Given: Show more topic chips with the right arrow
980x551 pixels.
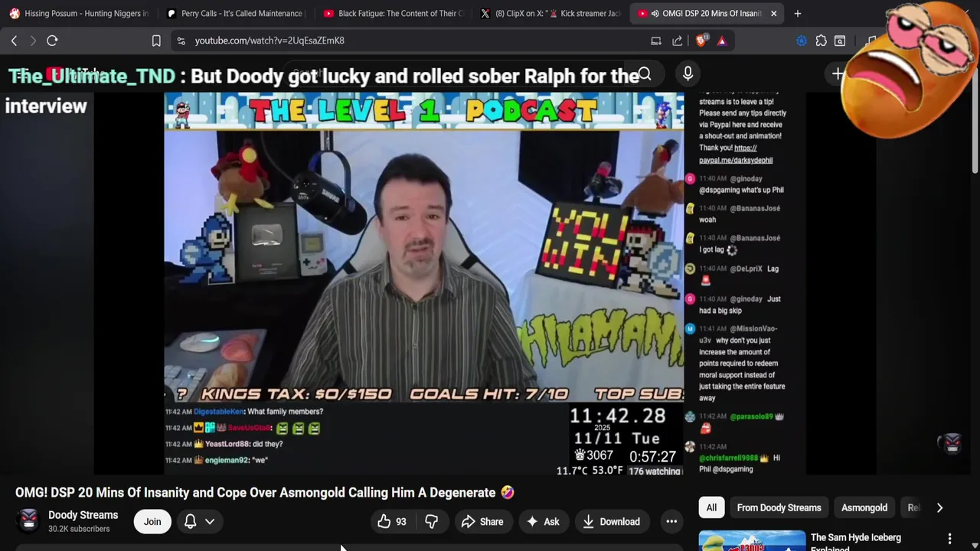Looking at the screenshot, I should pyautogui.click(x=939, y=507).
